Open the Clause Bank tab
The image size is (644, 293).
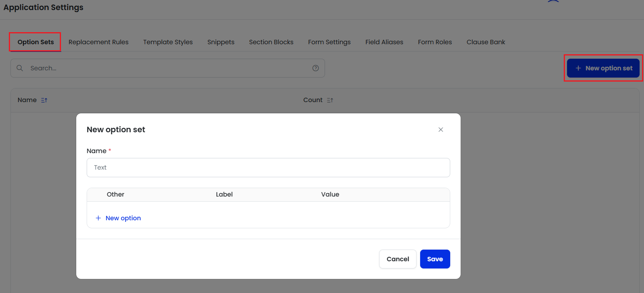click(x=486, y=42)
